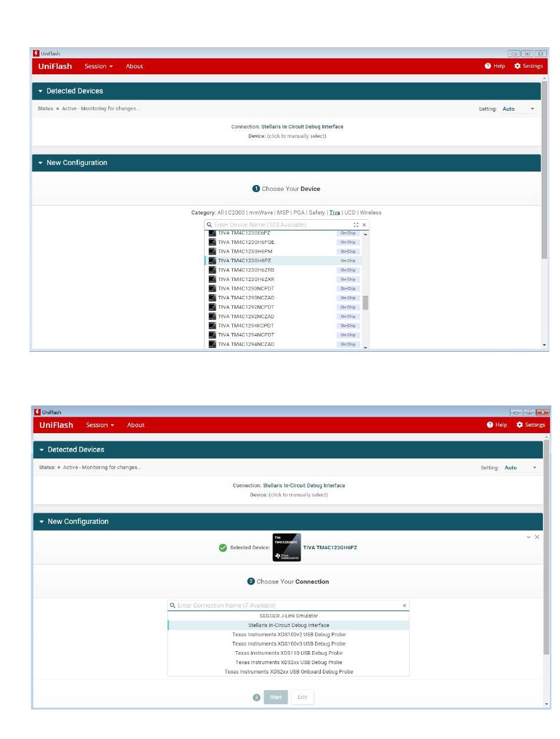The image size is (560, 739).
Task: Select TIVA TM4C1290NCZAD in device list
Action: (x=284, y=298)
